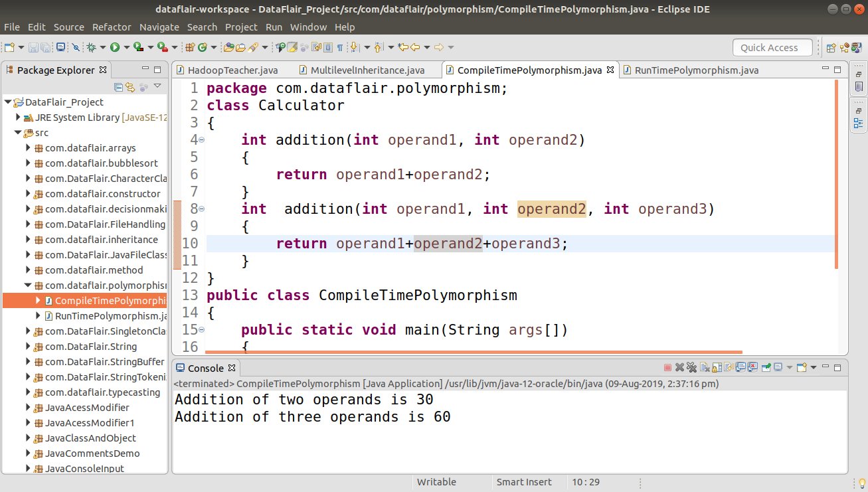Click the editor vertical scrollbar thumb
This screenshot has width=868, height=492.
click(837, 174)
